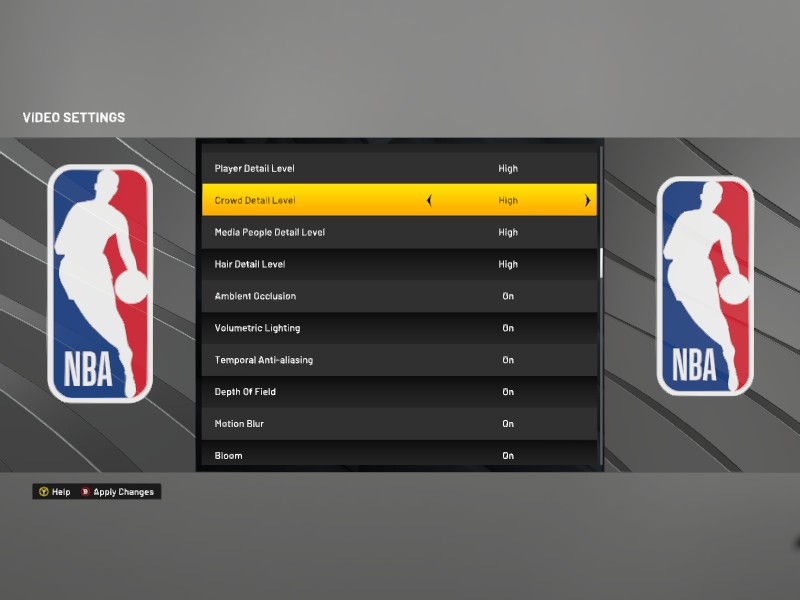Screen dimensions: 800x600
Task: Select the Hair Detail Level row
Action: (399, 264)
